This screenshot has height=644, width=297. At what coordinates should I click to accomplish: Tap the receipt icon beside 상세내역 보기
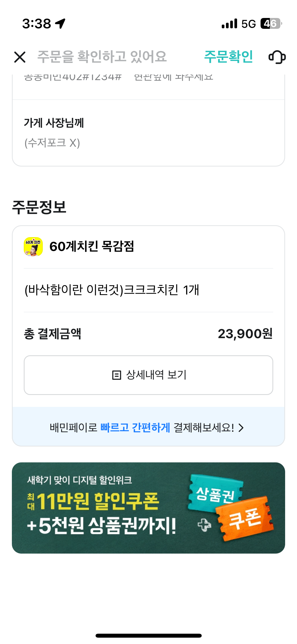tap(116, 375)
